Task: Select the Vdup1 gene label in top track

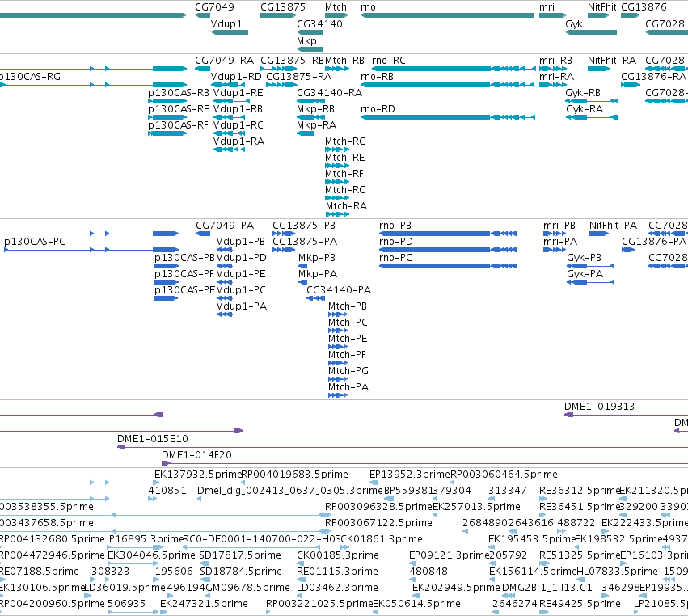Action: point(226,23)
